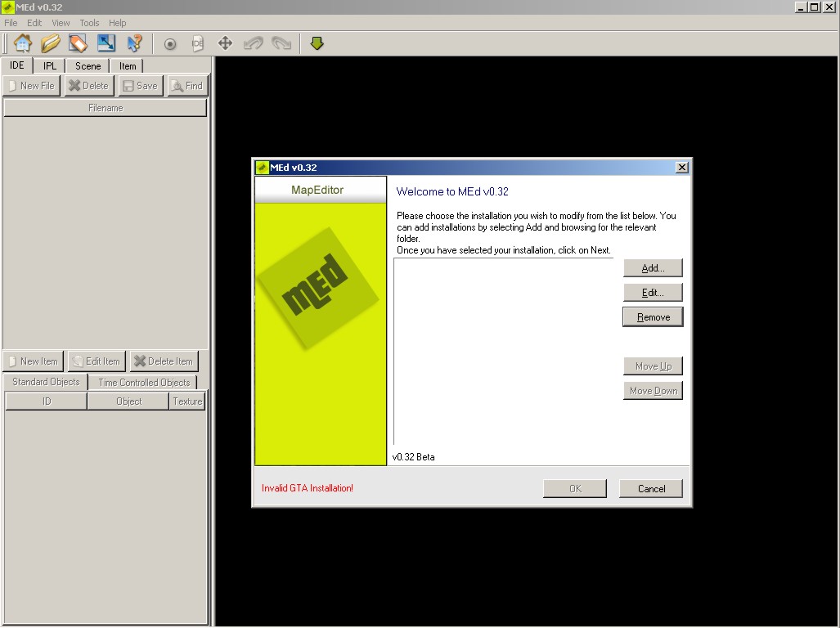Click the ID column header
Image resolution: width=840 pixels, height=628 pixels.
[x=47, y=401]
